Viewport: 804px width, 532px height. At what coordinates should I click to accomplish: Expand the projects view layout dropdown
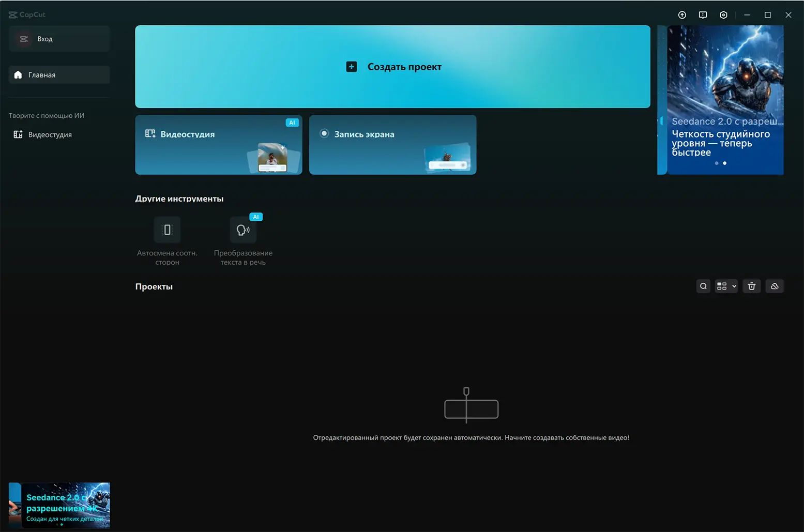pos(726,286)
